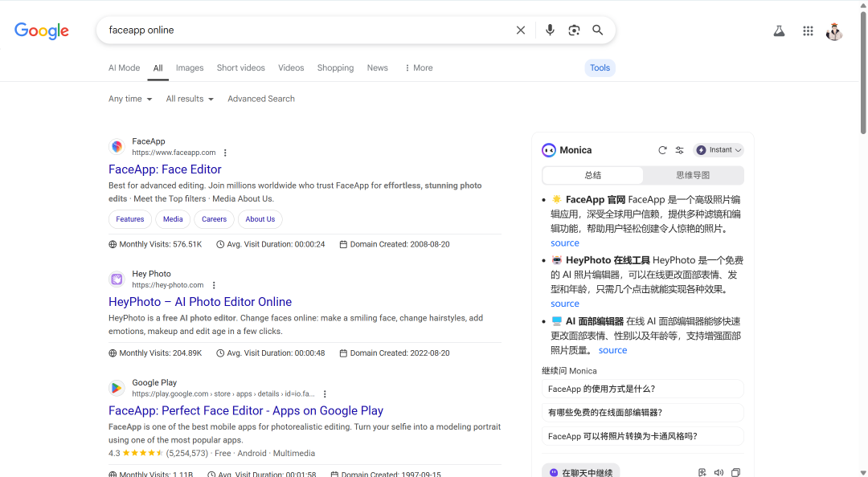The width and height of the screenshot is (868, 477).
Task: Click https://www.faceapp.com URL text
Action: [x=174, y=153]
